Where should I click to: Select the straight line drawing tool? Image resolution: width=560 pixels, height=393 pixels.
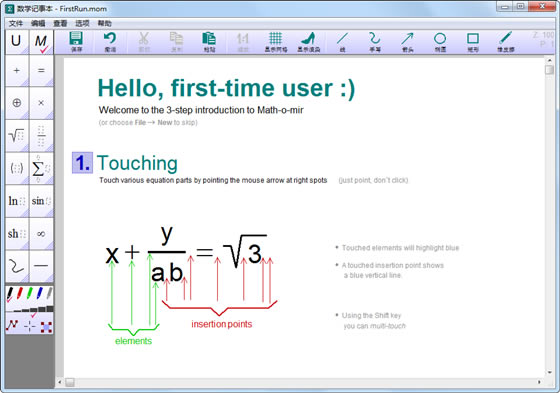pos(342,41)
